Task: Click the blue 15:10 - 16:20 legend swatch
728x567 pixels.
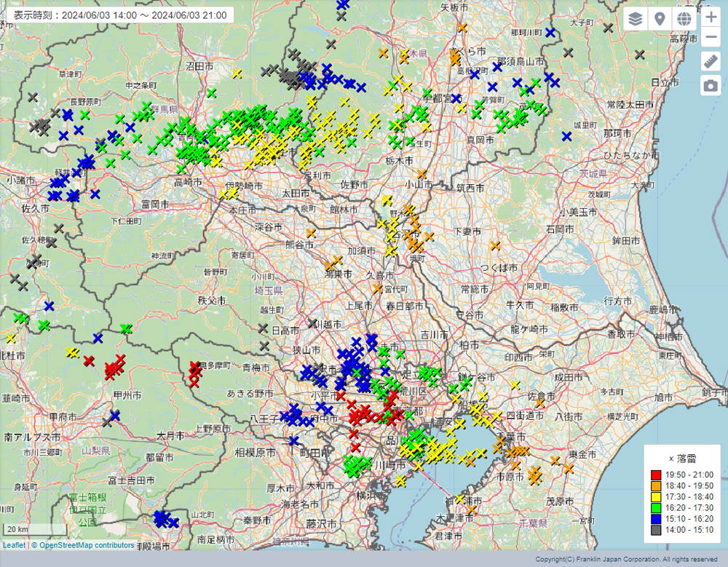Action: (x=656, y=518)
